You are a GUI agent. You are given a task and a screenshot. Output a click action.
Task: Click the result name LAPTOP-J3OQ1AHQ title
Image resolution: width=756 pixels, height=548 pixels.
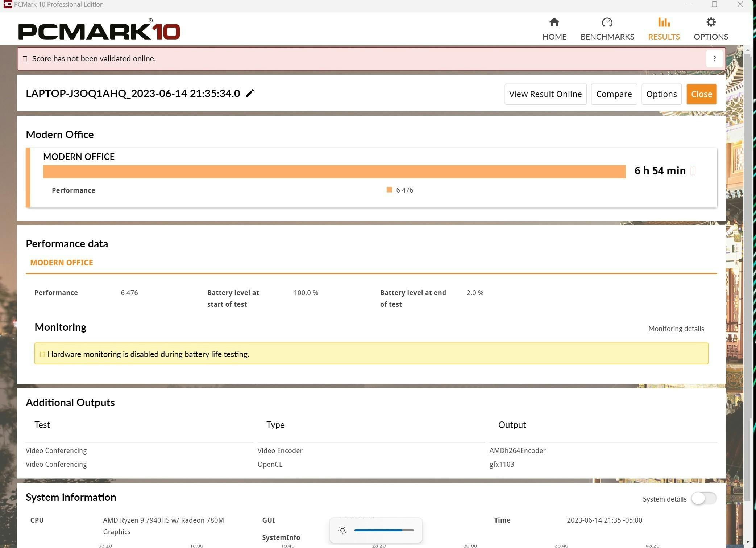(133, 94)
